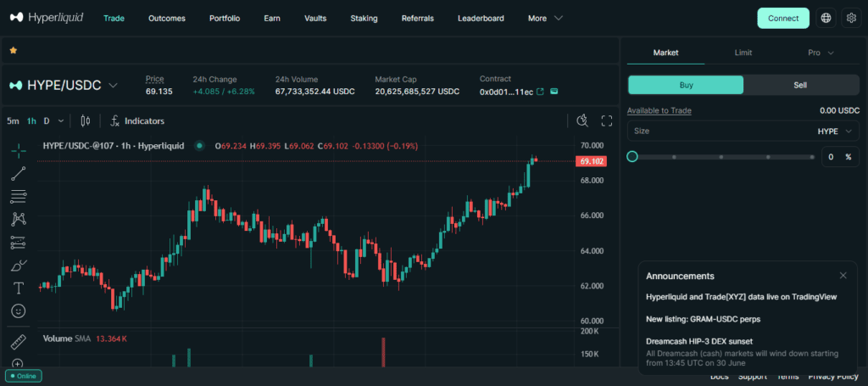Open the Indicators fx menu

[x=137, y=120]
